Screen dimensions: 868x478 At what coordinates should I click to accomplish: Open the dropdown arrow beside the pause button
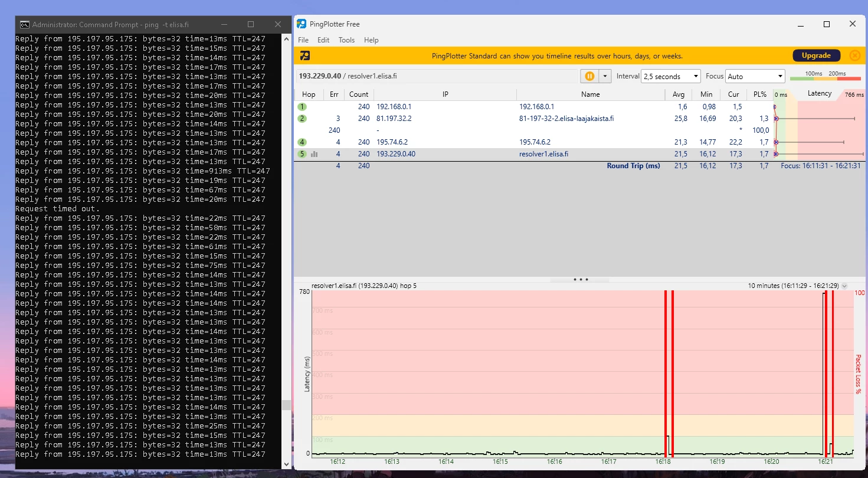(x=605, y=76)
